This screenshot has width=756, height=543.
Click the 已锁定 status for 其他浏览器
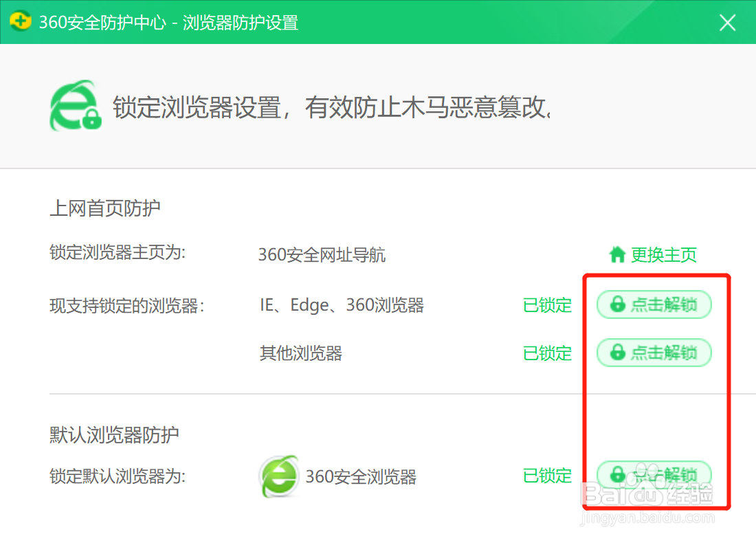pos(547,353)
